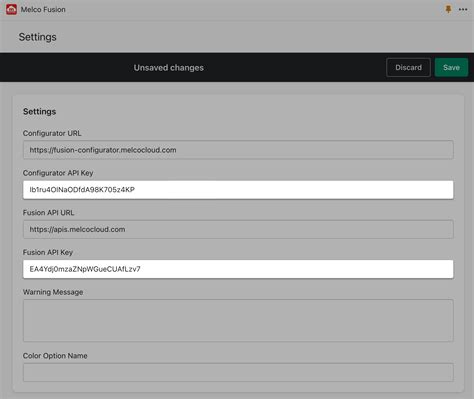Click the Fusion API Key label

coord(48,252)
